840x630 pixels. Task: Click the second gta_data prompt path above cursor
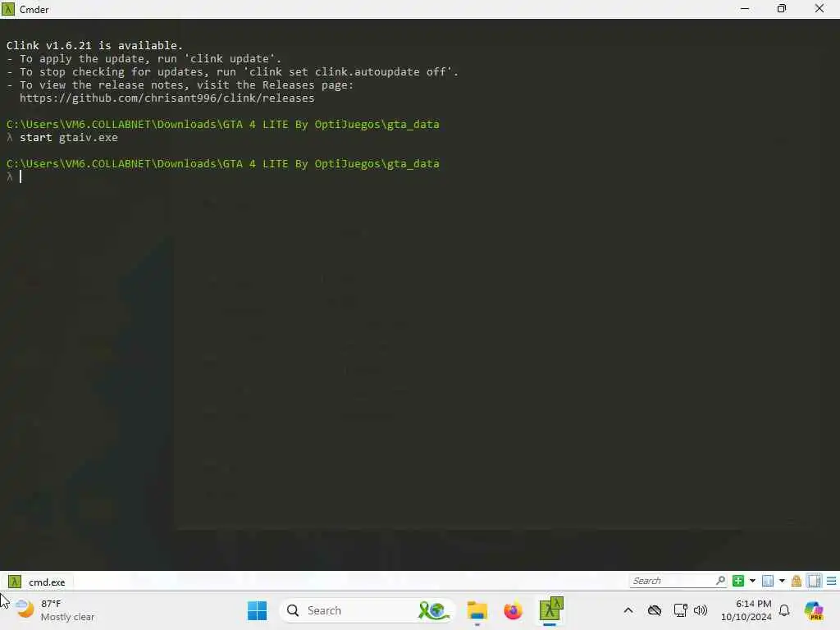[x=223, y=164]
